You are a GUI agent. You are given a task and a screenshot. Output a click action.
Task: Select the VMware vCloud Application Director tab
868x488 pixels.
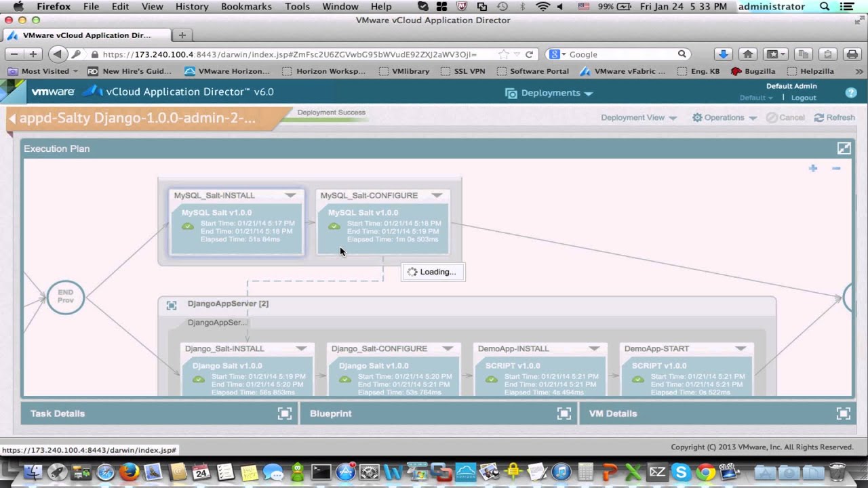pyautogui.click(x=87, y=35)
